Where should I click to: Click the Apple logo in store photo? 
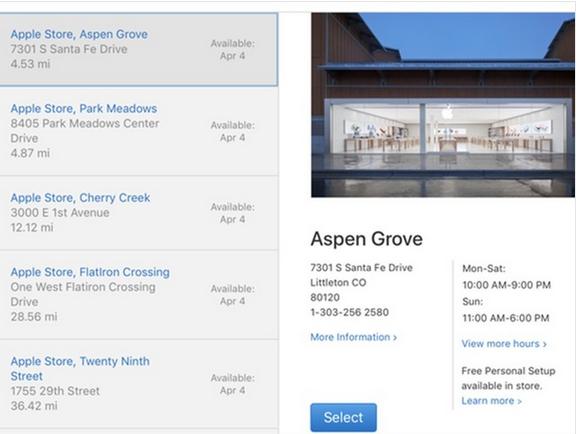click(x=448, y=111)
